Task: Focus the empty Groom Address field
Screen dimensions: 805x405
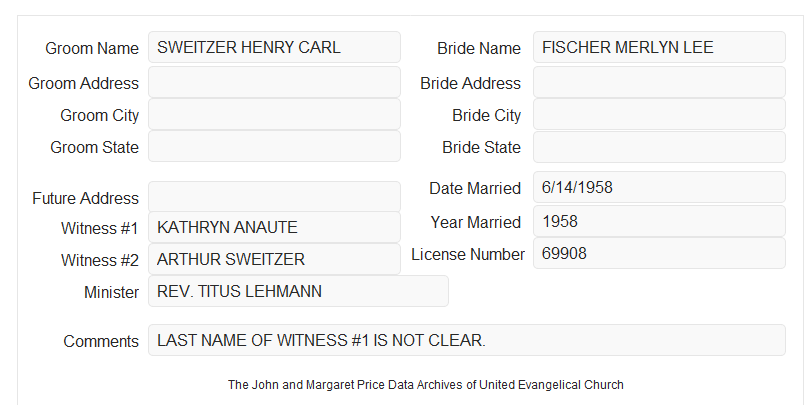Action: point(274,82)
